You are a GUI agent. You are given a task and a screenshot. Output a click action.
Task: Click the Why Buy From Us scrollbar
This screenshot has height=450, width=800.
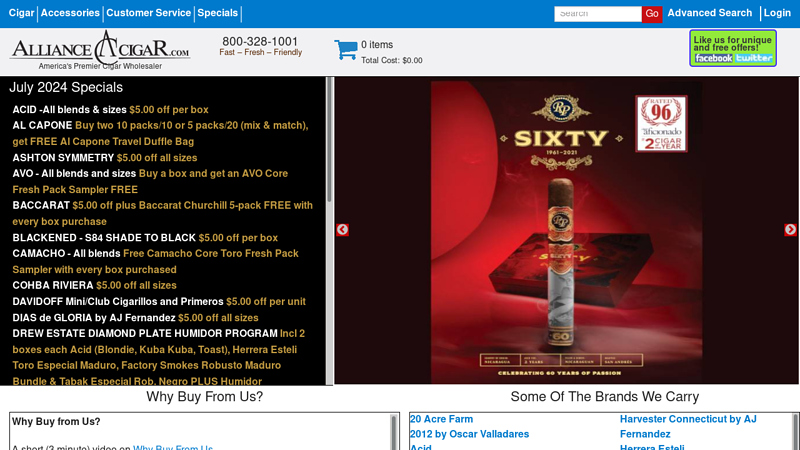(394, 432)
